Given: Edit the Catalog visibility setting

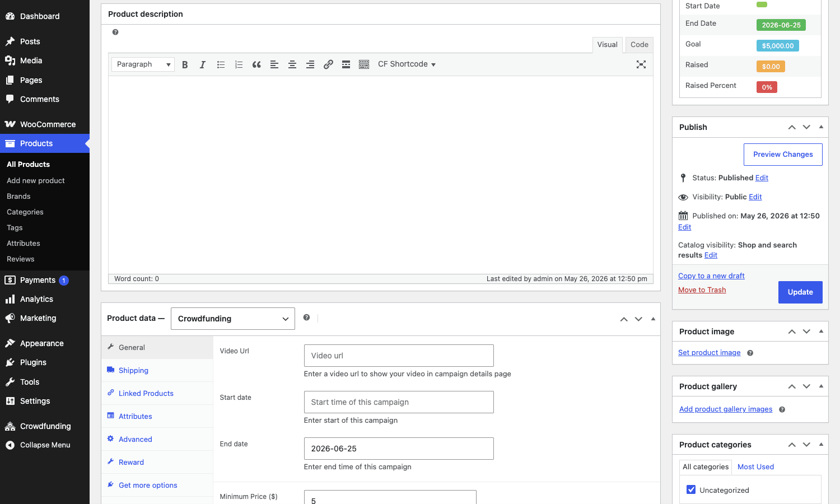Looking at the screenshot, I should (x=711, y=255).
